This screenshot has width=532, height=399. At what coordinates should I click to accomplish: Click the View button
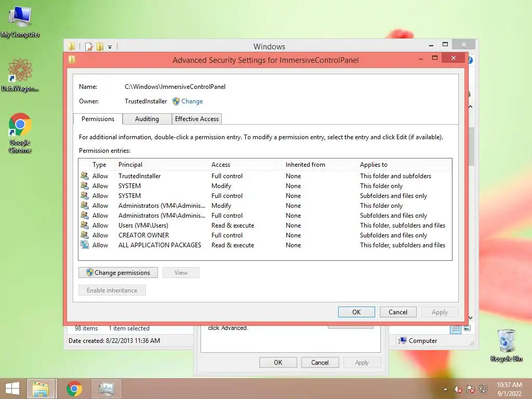coord(181,272)
